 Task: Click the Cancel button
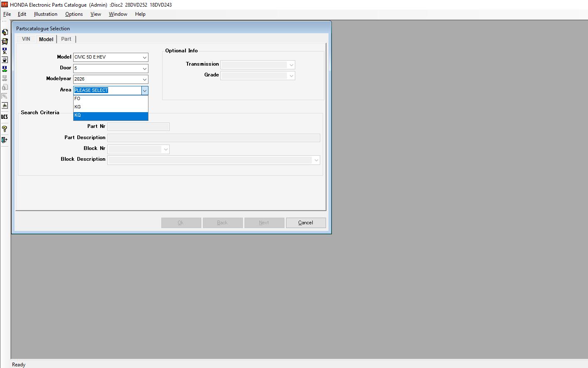306,223
